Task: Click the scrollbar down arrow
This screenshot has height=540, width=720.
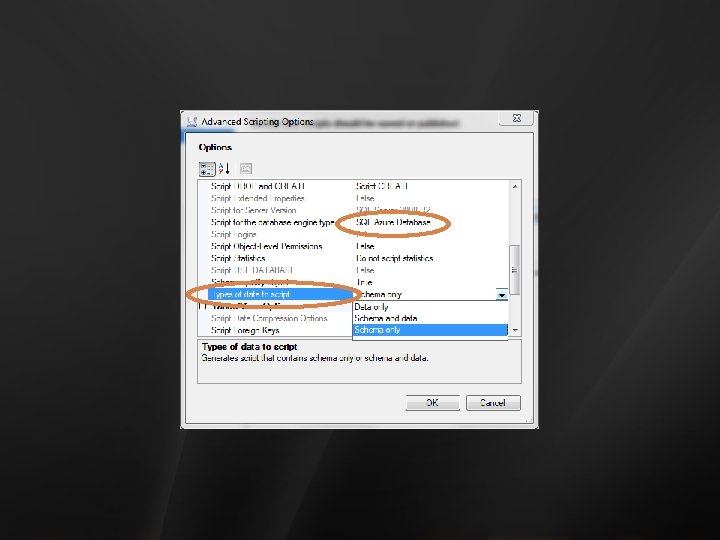Action: [515, 330]
